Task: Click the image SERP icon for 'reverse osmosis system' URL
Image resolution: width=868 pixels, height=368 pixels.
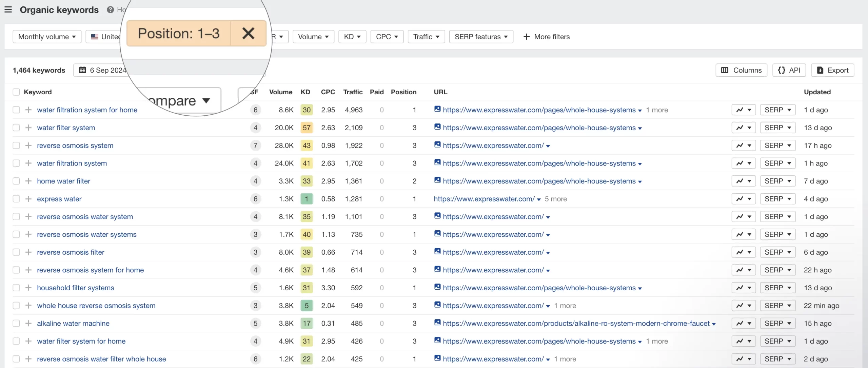Action: click(x=437, y=144)
